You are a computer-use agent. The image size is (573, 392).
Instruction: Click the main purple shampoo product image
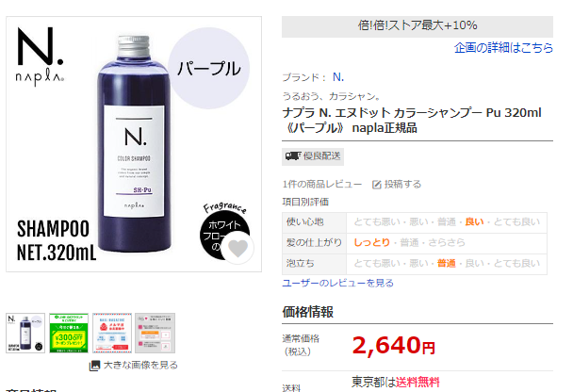pos(134,144)
